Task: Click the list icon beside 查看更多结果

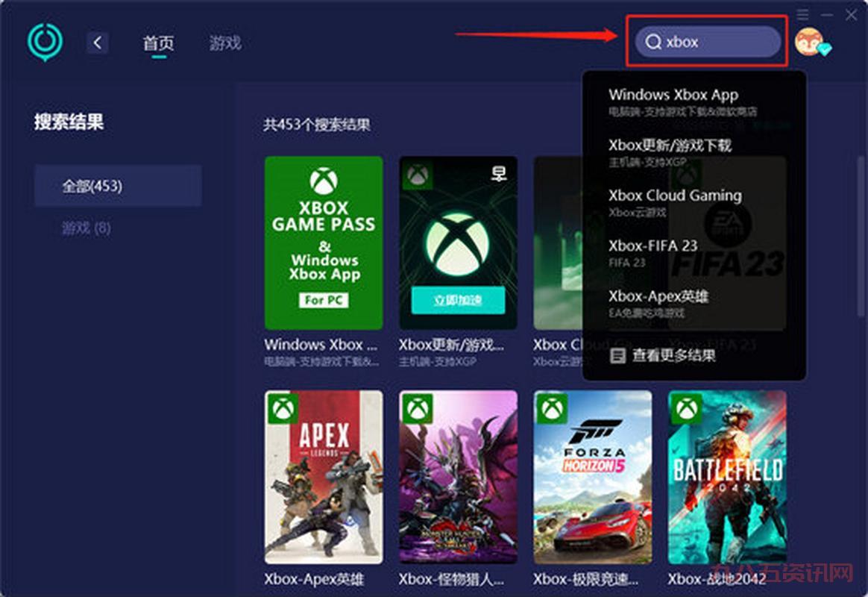Action: point(617,355)
